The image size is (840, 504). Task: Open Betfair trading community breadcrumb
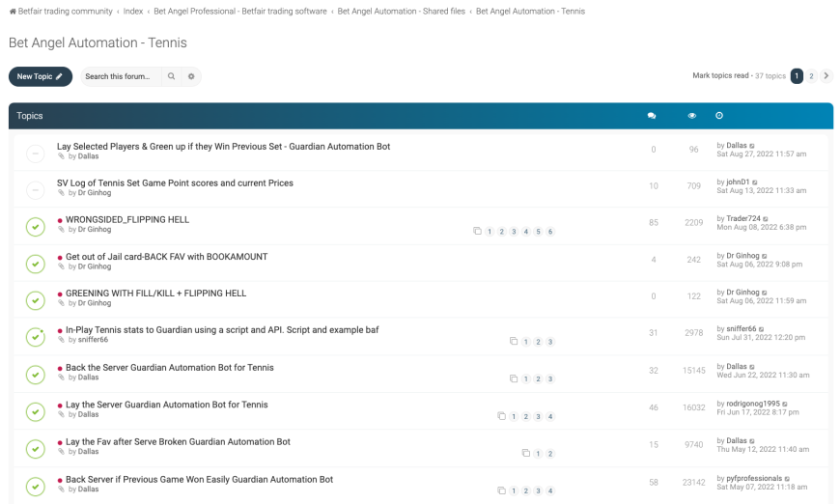66,12
